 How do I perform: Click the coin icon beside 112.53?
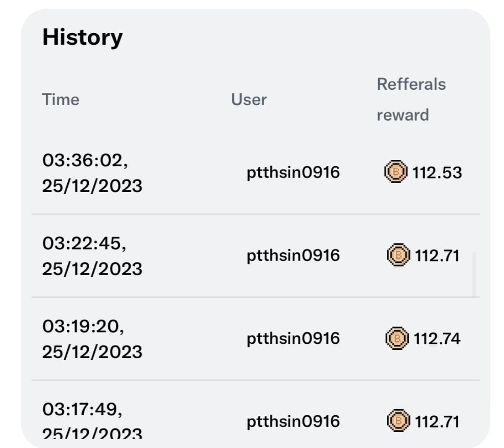(396, 171)
